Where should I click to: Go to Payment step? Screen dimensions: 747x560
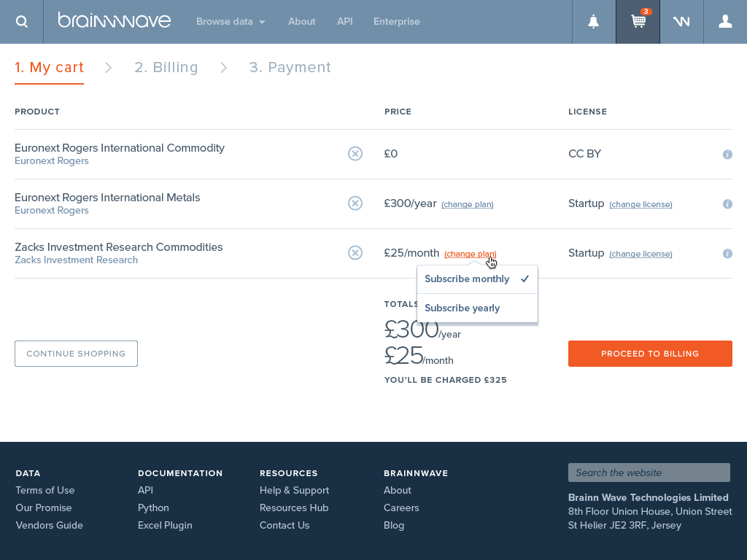[290, 68]
